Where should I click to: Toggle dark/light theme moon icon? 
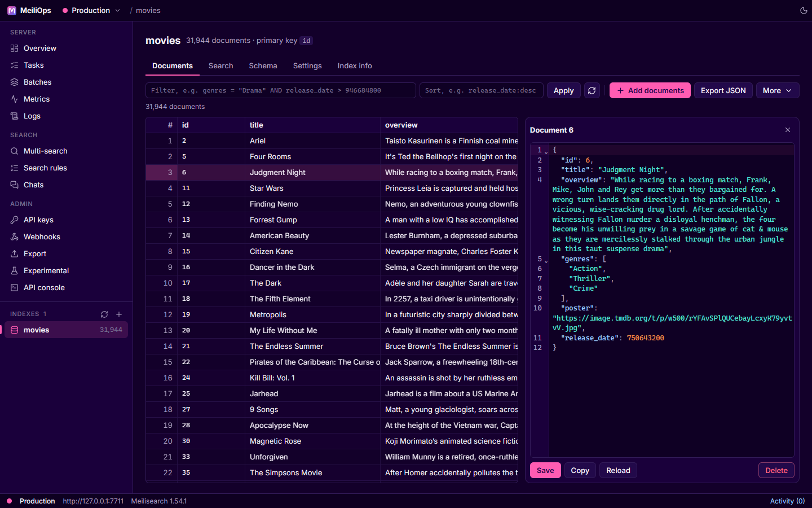(804, 10)
